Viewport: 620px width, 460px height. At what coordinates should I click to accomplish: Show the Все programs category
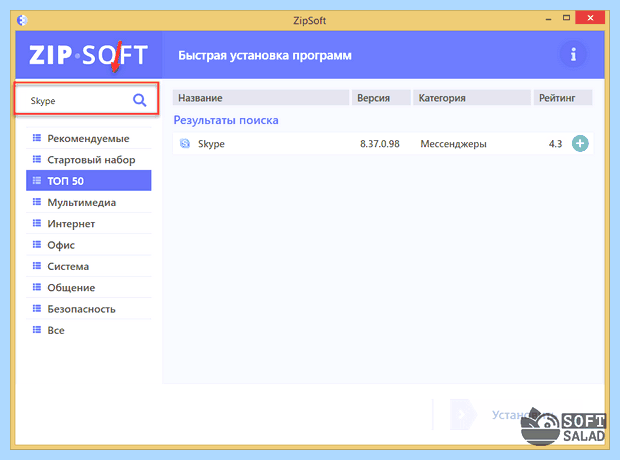click(x=89, y=331)
